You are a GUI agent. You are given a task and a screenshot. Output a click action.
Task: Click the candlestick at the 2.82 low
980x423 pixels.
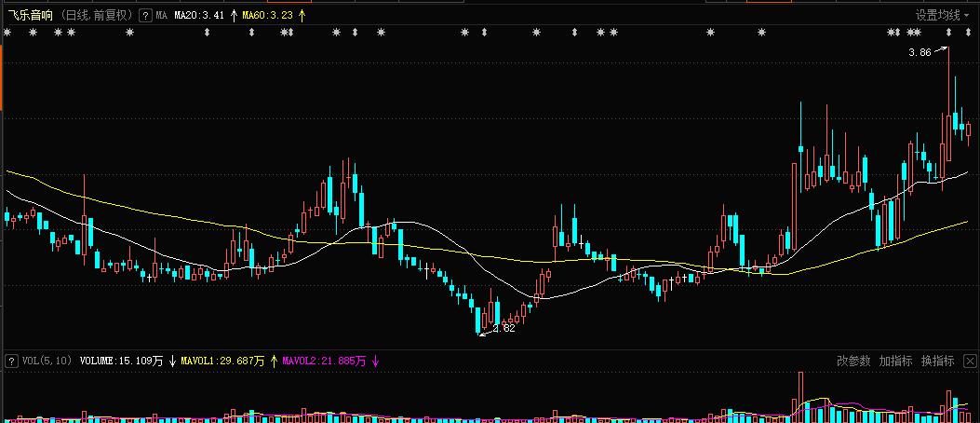tap(478, 321)
